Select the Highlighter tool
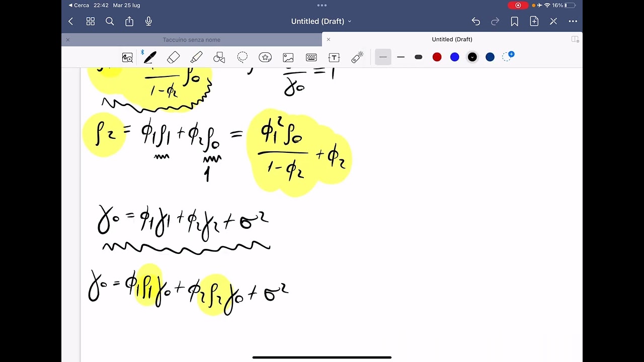This screenshot has height=362, width=644. [x=196, y=57]
